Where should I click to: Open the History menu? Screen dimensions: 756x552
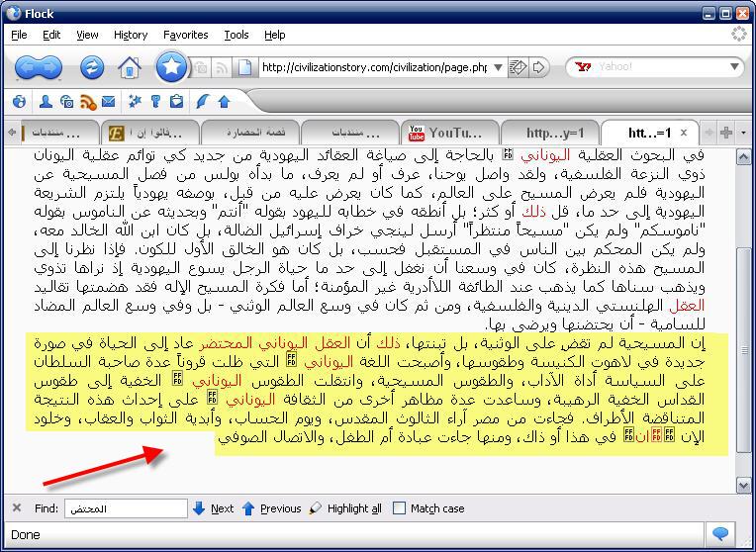point(131,35)
